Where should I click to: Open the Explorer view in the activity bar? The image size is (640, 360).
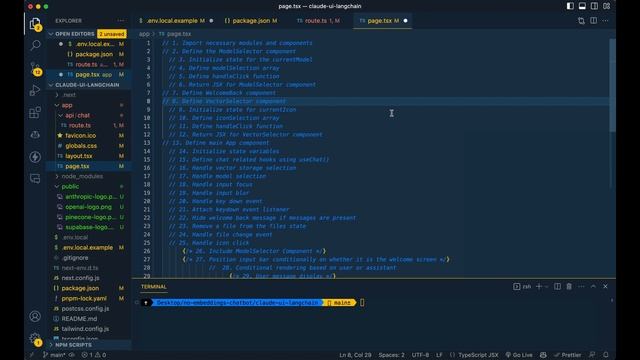click(35, 23)
